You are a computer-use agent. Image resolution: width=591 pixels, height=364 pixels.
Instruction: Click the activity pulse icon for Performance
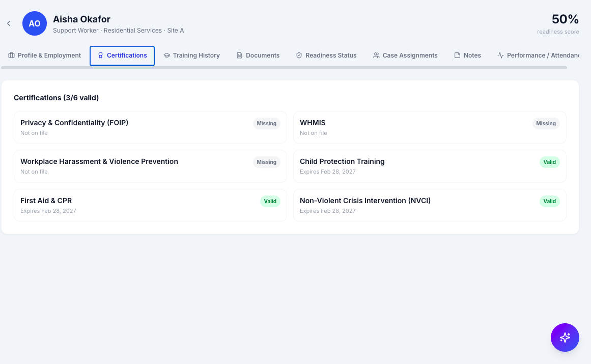tap(500, 55)
